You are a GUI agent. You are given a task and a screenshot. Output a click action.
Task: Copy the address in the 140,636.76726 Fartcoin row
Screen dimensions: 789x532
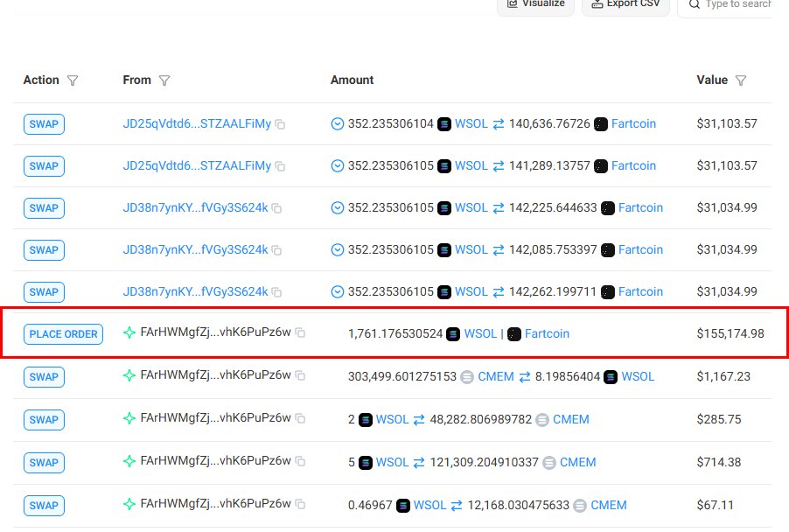280,124
